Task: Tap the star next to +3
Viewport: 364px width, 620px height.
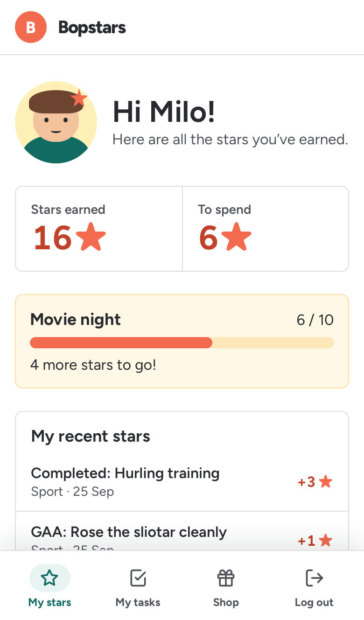Action: coord(326,482)
